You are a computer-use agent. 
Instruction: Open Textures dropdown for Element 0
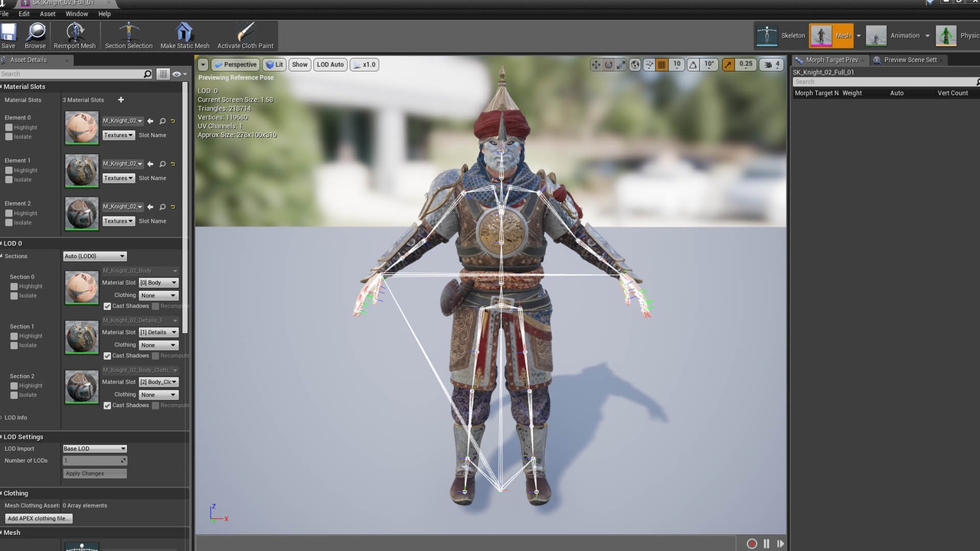point(119,135)
